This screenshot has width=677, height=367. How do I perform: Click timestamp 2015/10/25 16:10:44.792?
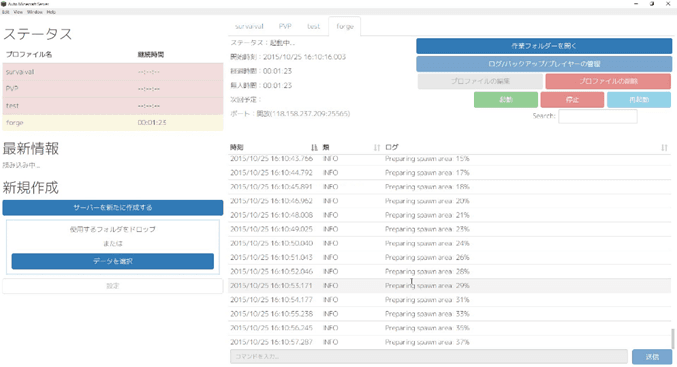point(271,173)
